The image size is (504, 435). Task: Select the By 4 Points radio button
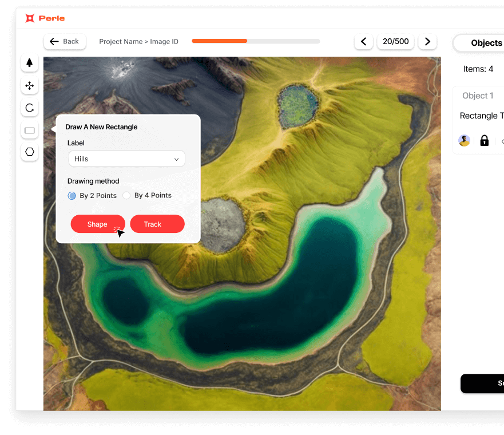pyautogui.click(x=126, y=195)
